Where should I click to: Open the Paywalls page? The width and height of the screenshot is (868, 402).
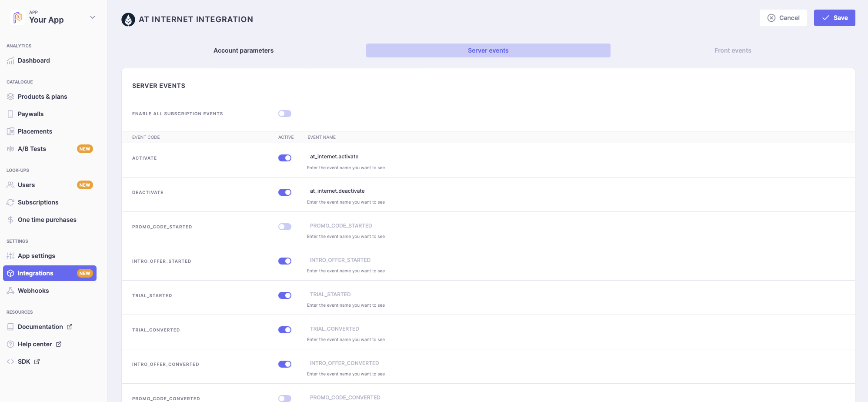coord(50,114)
